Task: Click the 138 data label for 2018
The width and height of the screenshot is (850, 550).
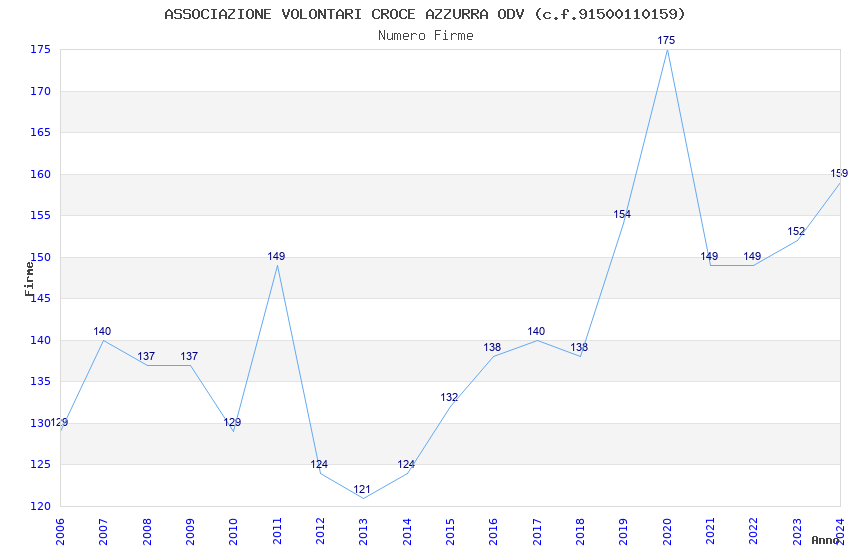Action: tap(579, 347)
